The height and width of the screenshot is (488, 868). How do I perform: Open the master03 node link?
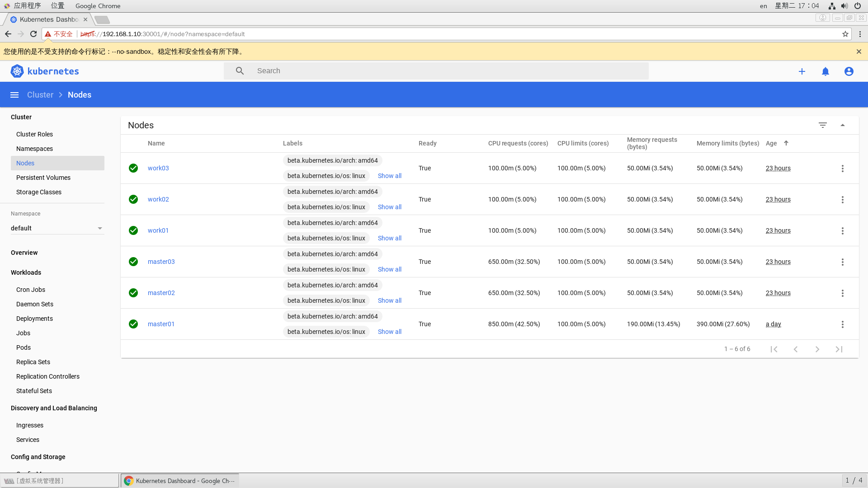point(161,262)
